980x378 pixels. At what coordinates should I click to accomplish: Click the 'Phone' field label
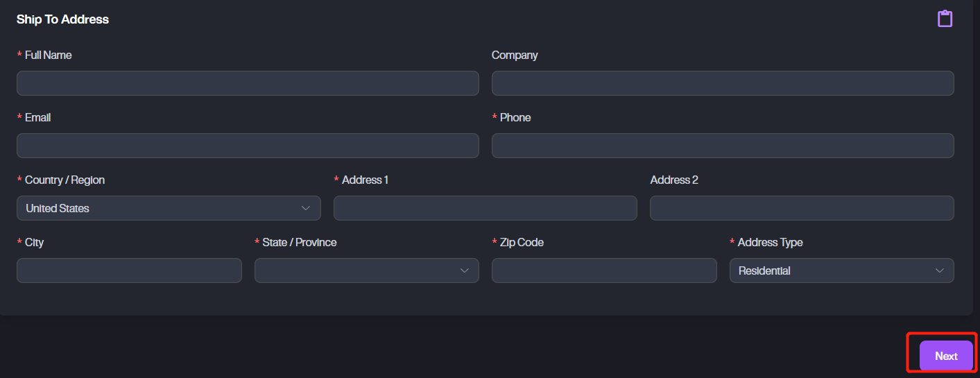point(515,117)
